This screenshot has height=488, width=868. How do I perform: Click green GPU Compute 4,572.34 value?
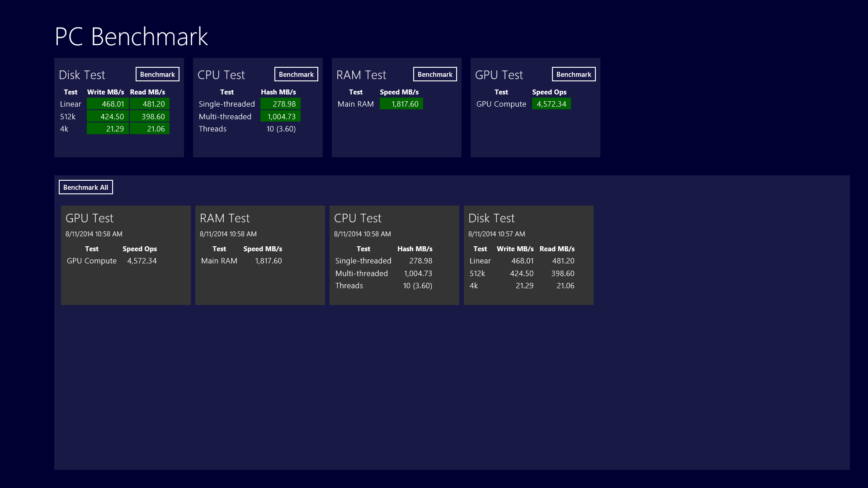point(551,104)
